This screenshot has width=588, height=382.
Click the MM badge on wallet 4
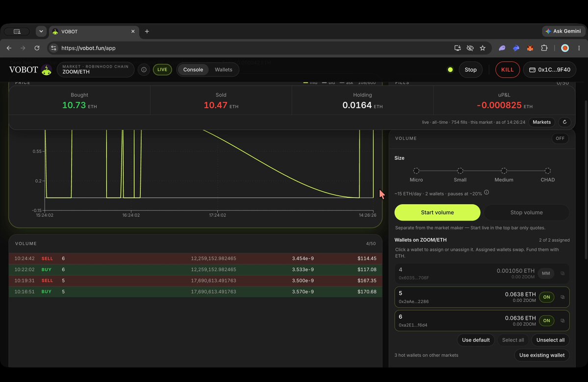click(546, 273)
